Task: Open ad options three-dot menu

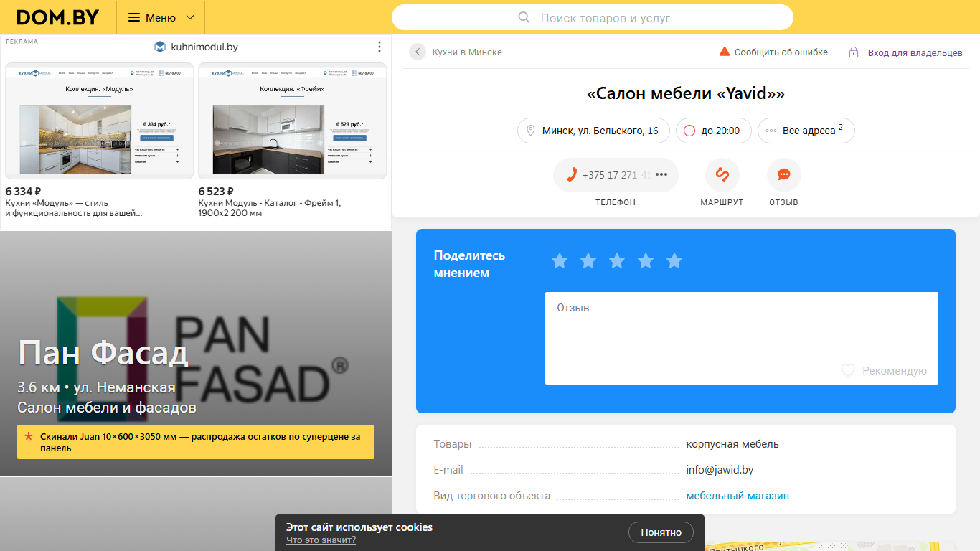Action: 380,47
